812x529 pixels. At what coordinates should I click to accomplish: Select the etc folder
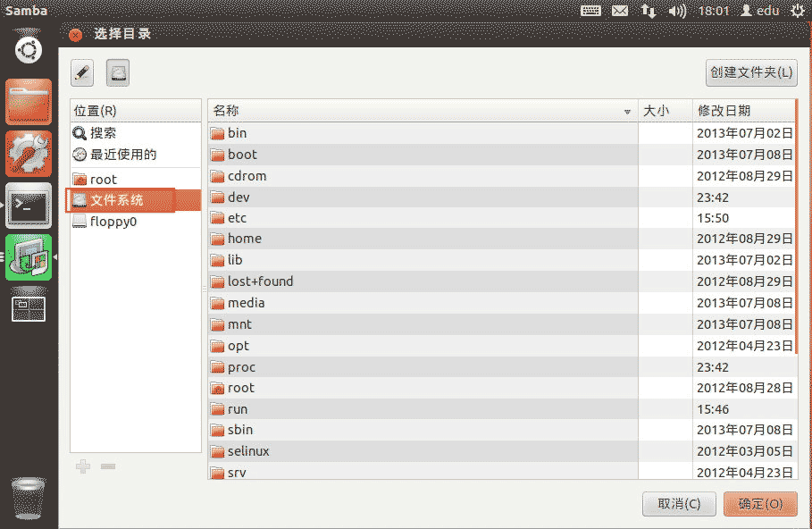(x=237, y=218)
